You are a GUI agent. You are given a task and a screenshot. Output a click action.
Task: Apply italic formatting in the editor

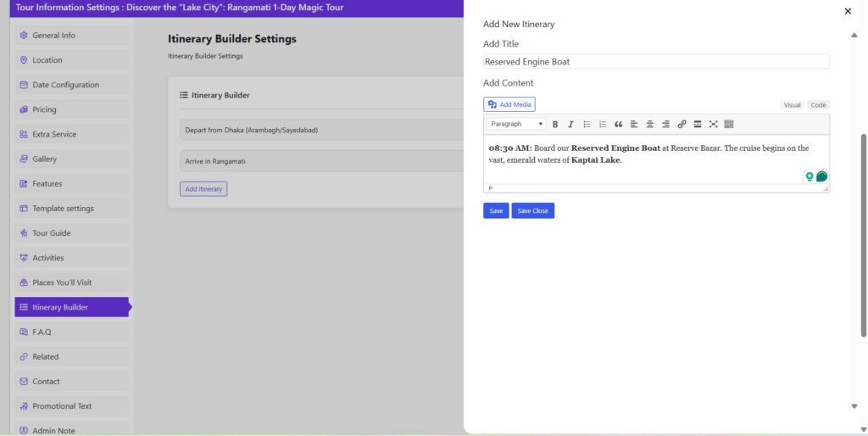click(x=570, y=124)
